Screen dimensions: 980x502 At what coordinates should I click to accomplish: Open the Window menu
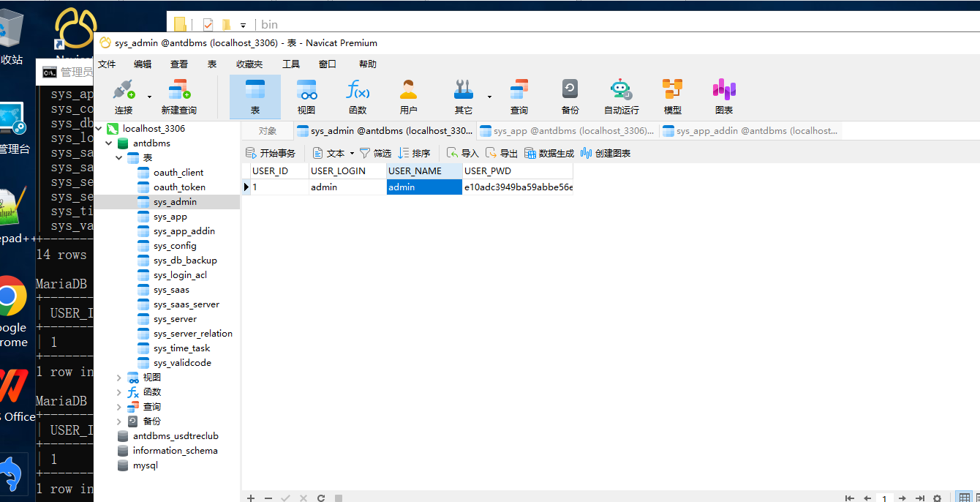pyautogui.click(x=328, y=64)
